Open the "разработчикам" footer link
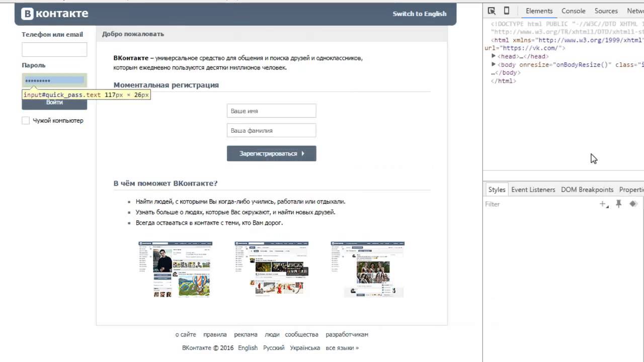 tap(347, 334)
